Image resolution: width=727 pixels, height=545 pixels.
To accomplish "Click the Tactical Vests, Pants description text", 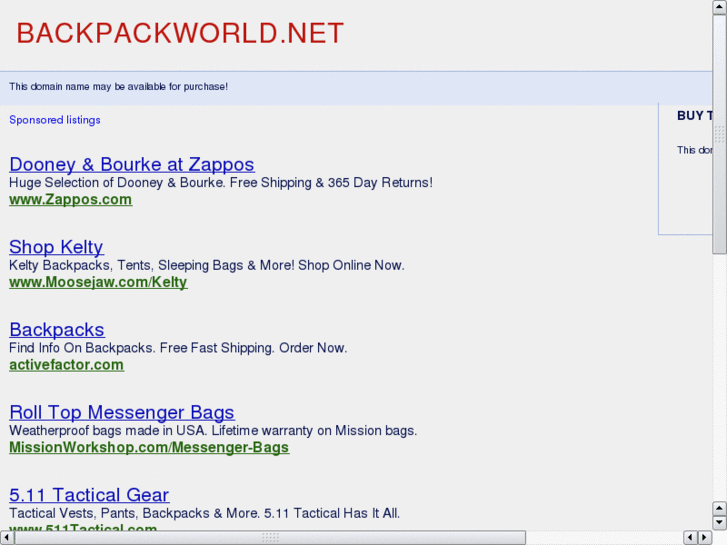I will point(204,513).
